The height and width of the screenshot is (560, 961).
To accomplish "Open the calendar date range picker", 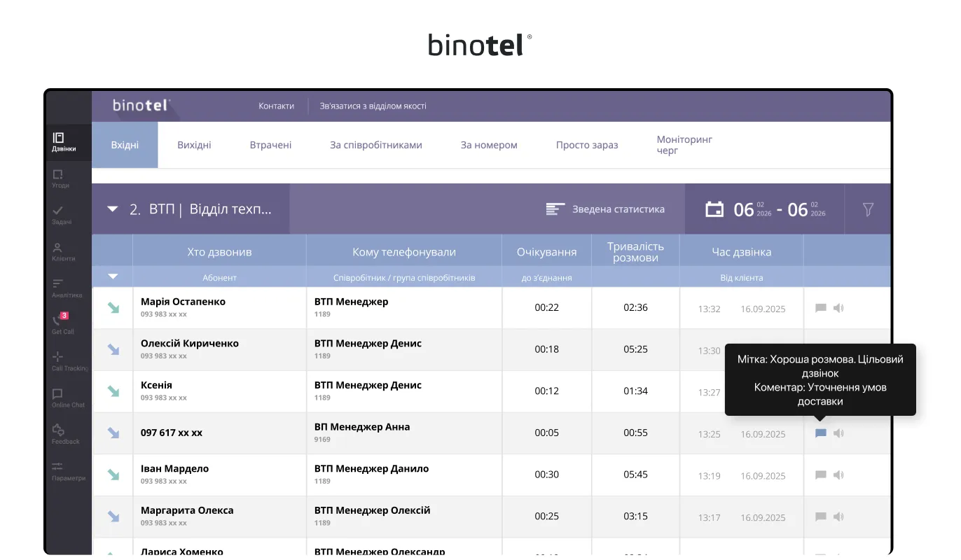I will (765, 209).
